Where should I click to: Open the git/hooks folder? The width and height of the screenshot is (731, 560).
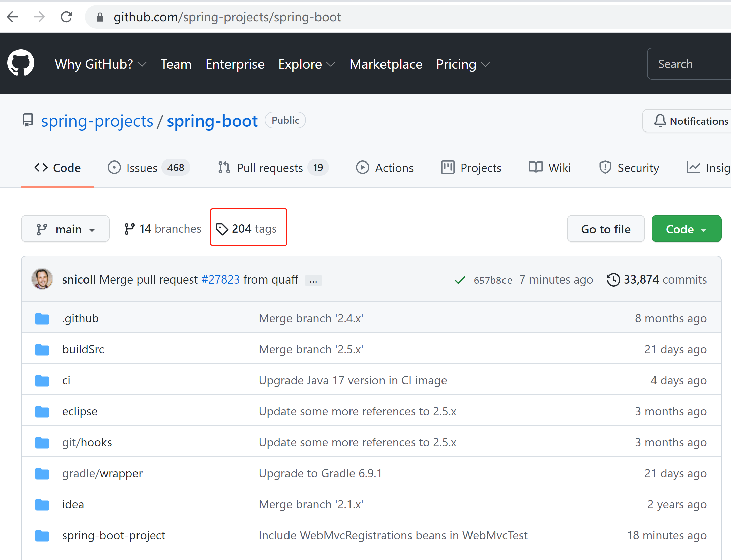click(x=87, y=443)
